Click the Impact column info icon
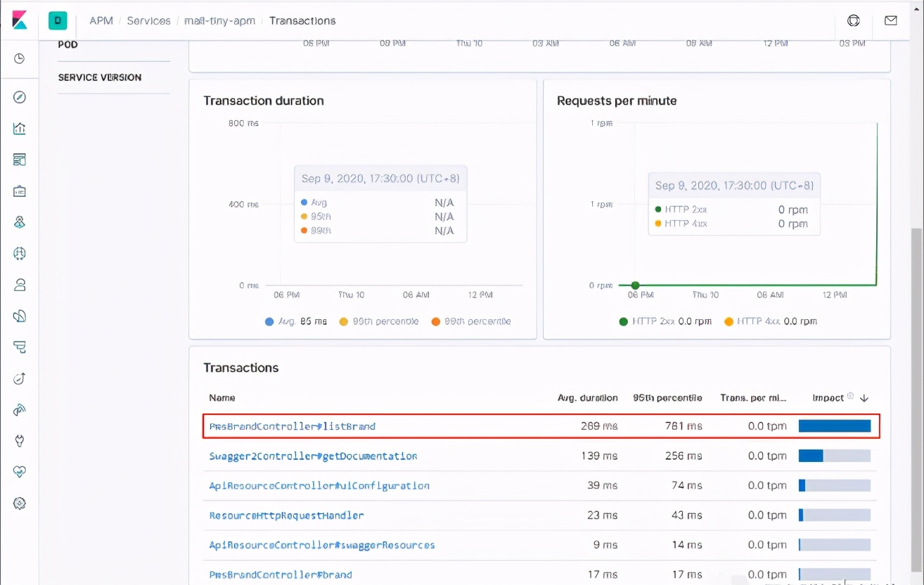The image size is (924, 585). 850,397
